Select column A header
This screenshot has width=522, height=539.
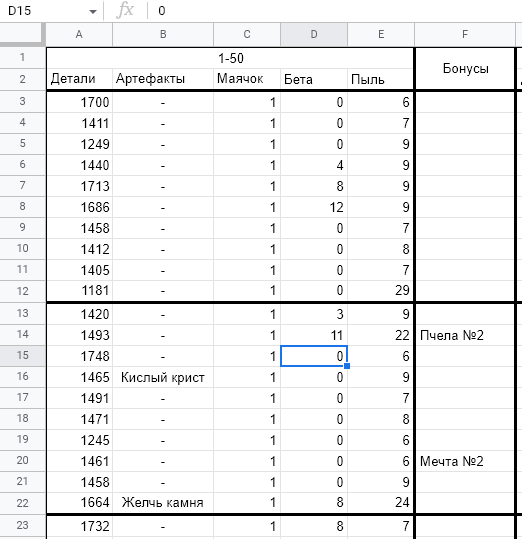79,34
